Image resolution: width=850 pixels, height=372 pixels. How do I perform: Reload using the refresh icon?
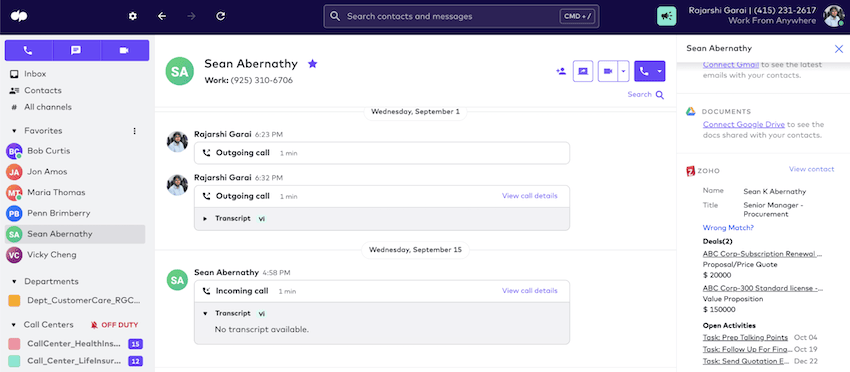220,16
